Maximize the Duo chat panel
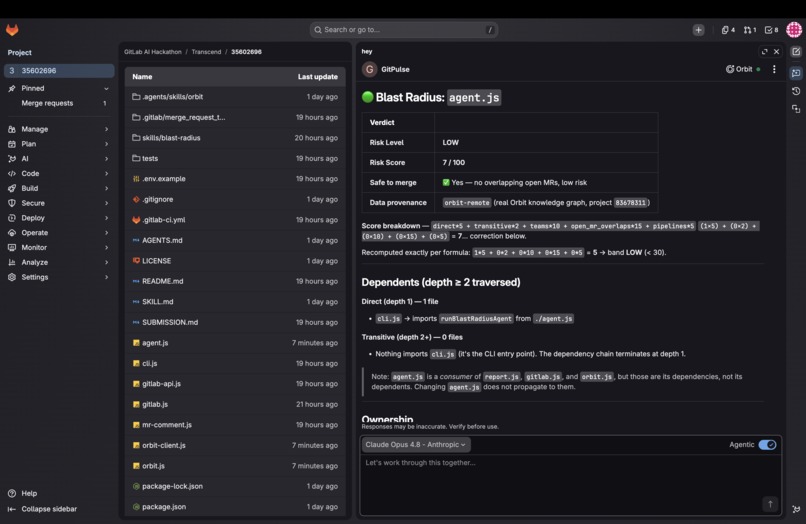806x524 pixels. 764,51
